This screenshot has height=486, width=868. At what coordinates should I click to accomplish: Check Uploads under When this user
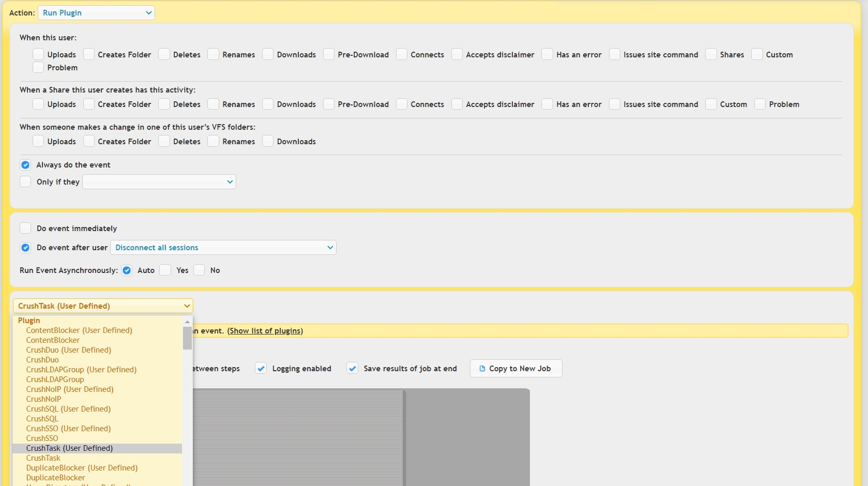point(38,54)
